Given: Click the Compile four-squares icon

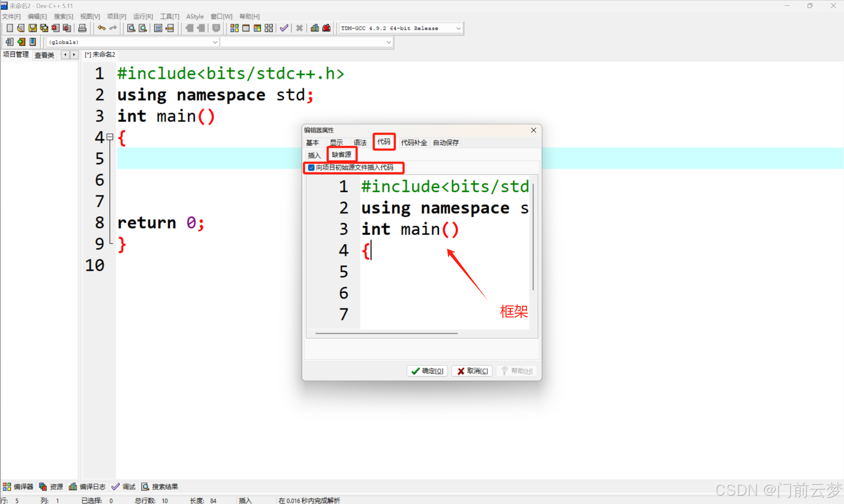Looking at the screenshot, I should point(234,28).
